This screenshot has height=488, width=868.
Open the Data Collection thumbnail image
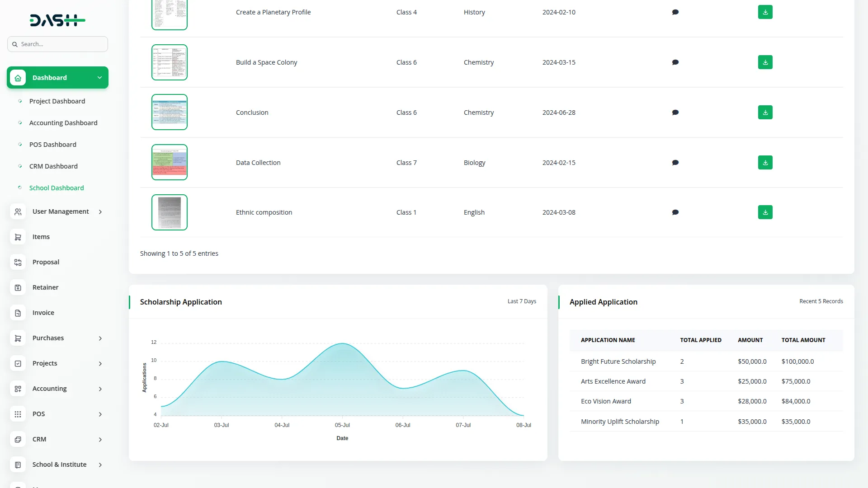(170, 163)
